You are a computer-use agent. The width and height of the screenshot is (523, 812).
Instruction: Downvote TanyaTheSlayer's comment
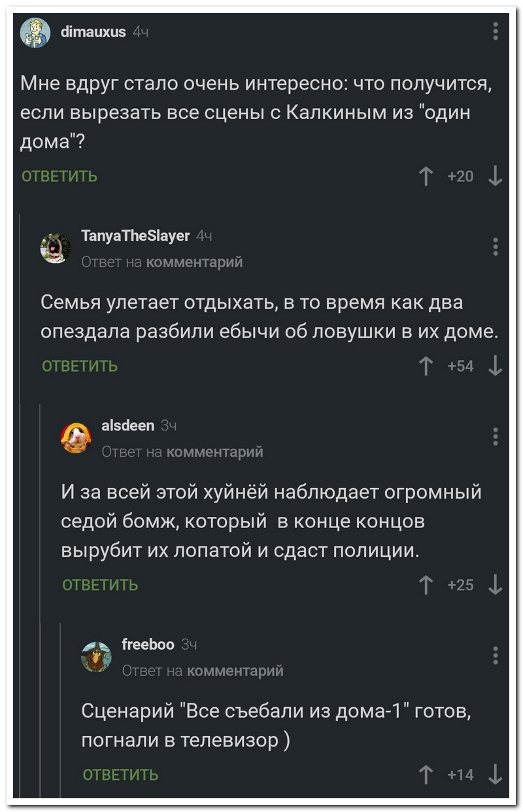[495, 366]
